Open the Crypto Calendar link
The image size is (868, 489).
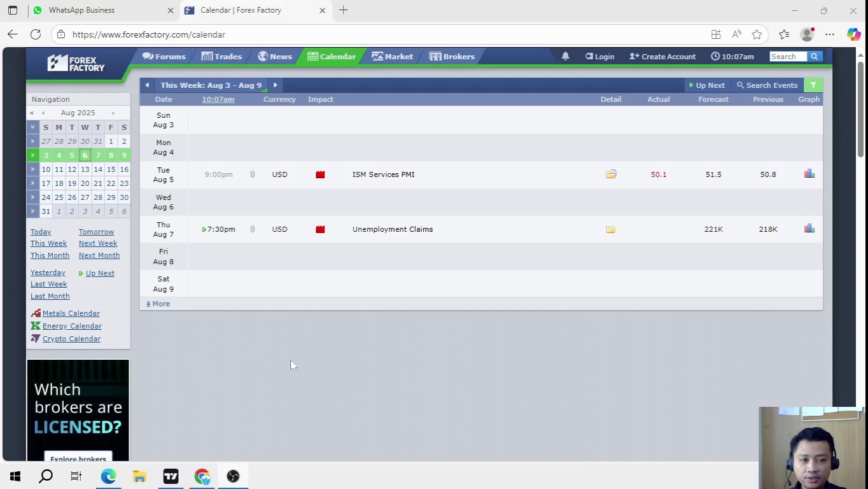[x=71, y=339]
